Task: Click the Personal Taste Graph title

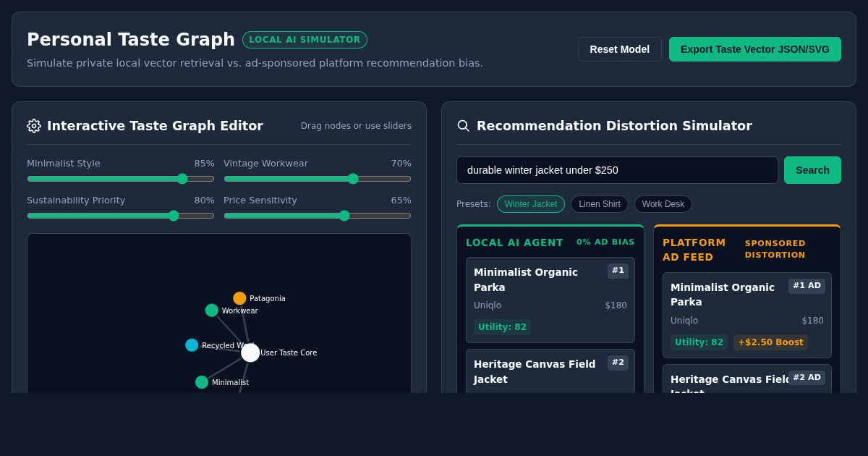Action: coord(131,40)
